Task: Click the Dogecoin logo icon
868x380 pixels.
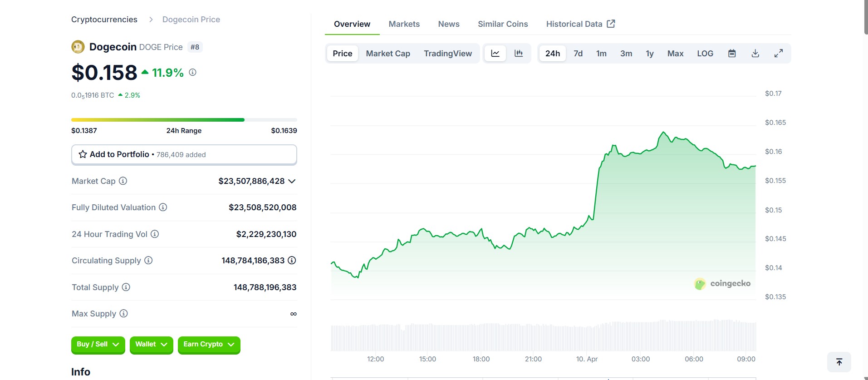Action: (x=78, y=47)
